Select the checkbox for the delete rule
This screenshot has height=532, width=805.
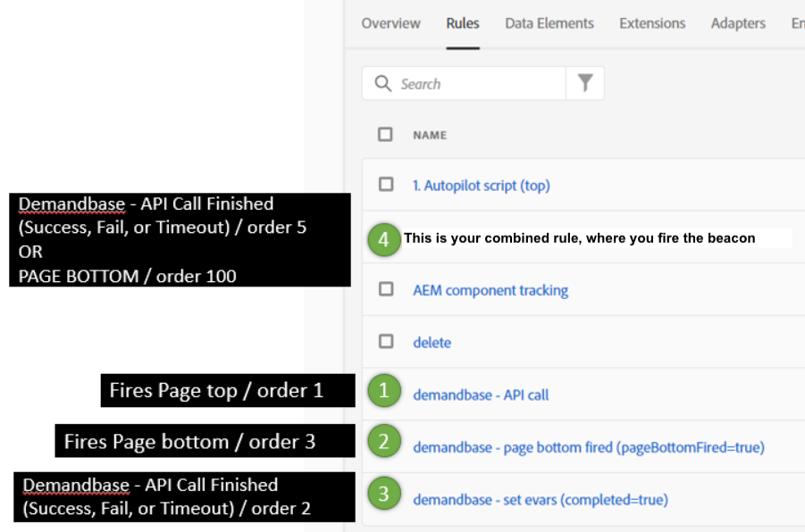[x=386, y=342]
